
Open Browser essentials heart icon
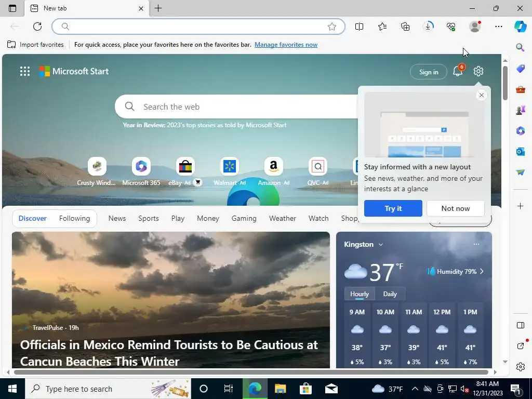pyautogui.click(x=451, y=26)
